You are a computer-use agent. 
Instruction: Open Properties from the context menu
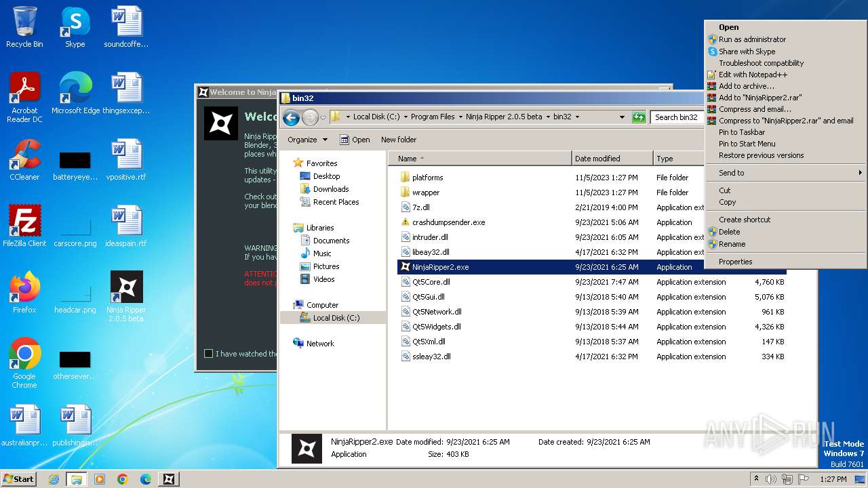coord(785,262)
